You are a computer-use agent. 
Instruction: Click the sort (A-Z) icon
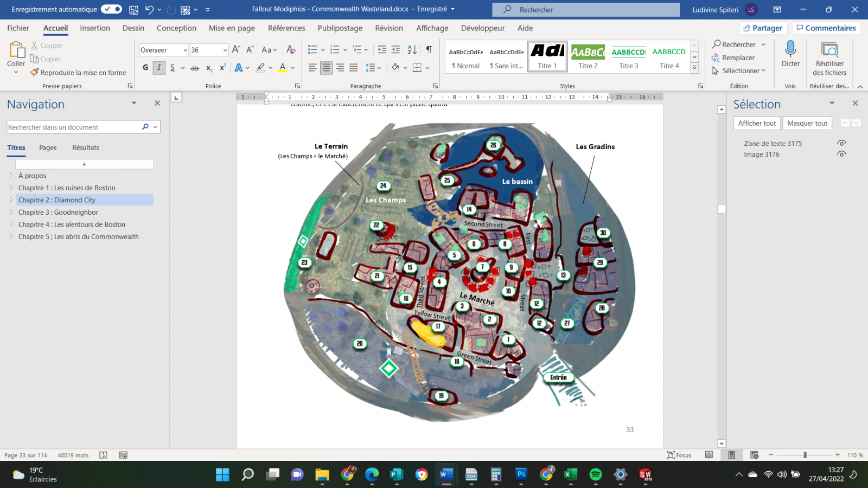click(x=412, y=50)
